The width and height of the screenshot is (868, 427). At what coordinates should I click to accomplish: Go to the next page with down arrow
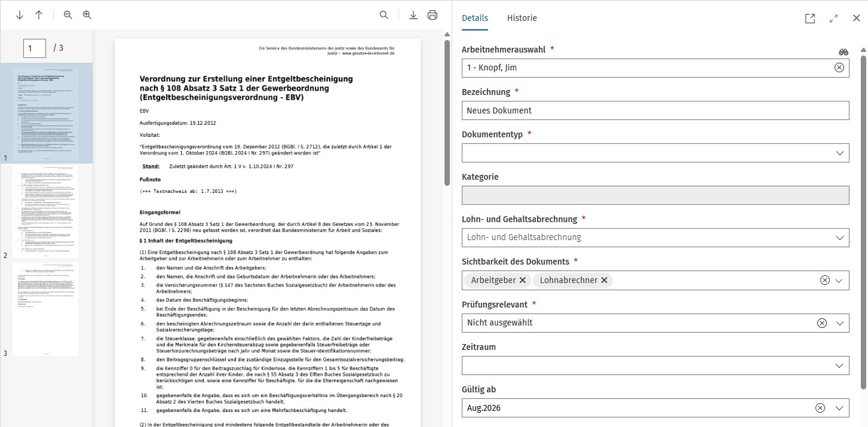click(20, 15)
